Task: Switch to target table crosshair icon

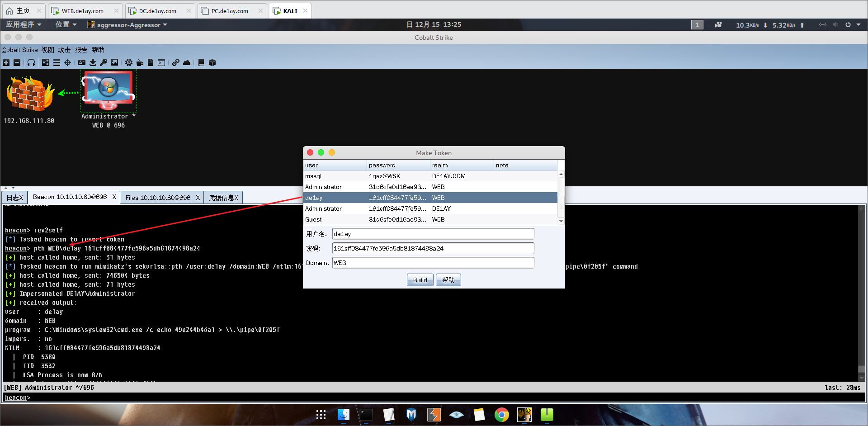Action: tap(68, 63)
